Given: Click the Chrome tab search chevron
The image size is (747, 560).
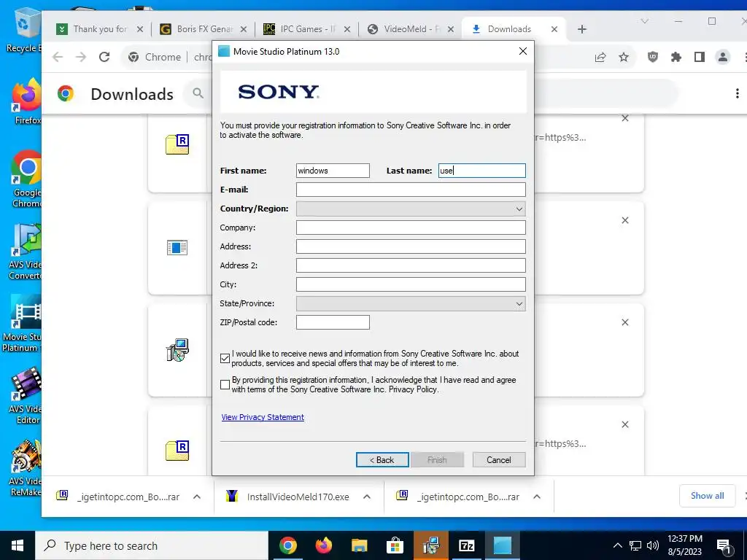Looking at the screenshot, I should point(645,21).
